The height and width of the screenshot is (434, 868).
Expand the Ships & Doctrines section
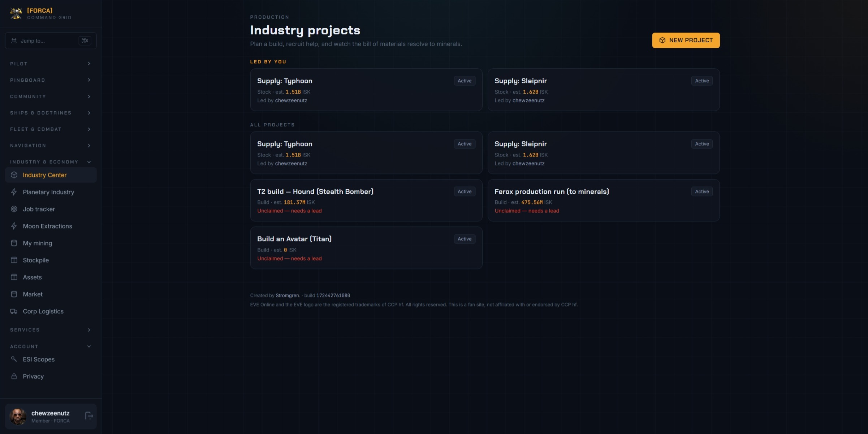click(x=51, y=113)
